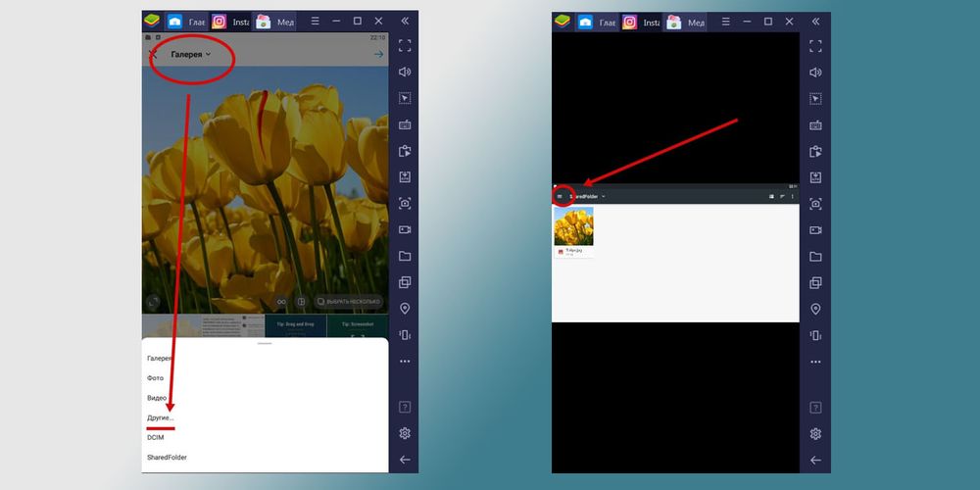This screenshot has height=490, width=980.
Task: Click Video option in the source list
Action: [157, 398]
